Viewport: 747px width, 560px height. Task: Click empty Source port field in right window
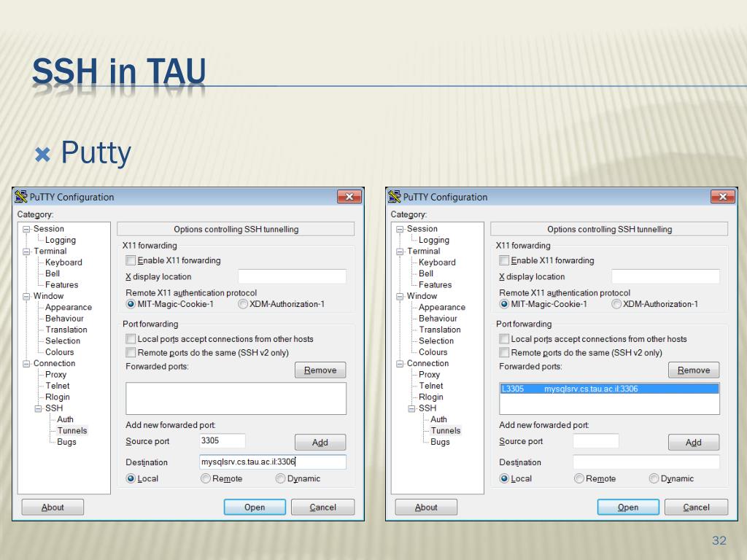coord(596,441)
